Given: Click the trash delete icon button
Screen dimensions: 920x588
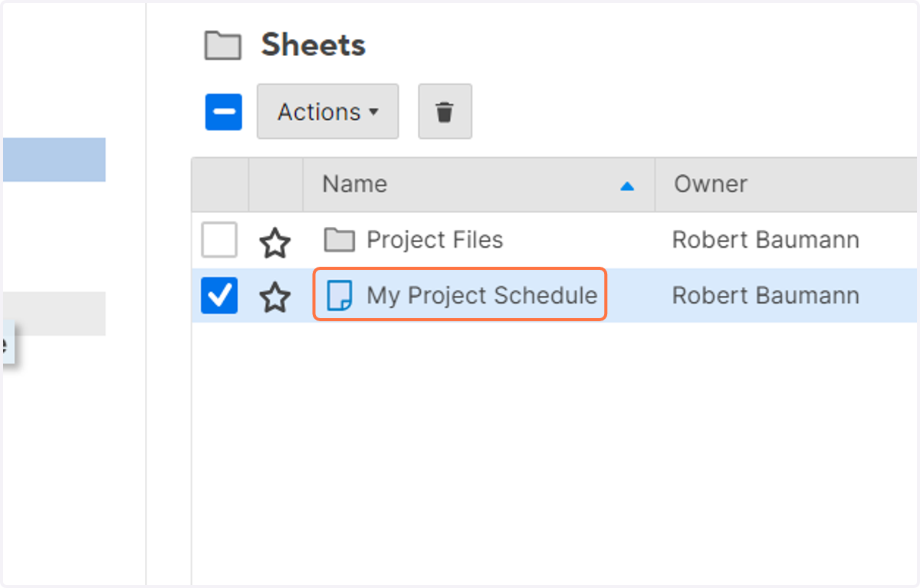Looking at the screenshot, I should pos(445,112).
